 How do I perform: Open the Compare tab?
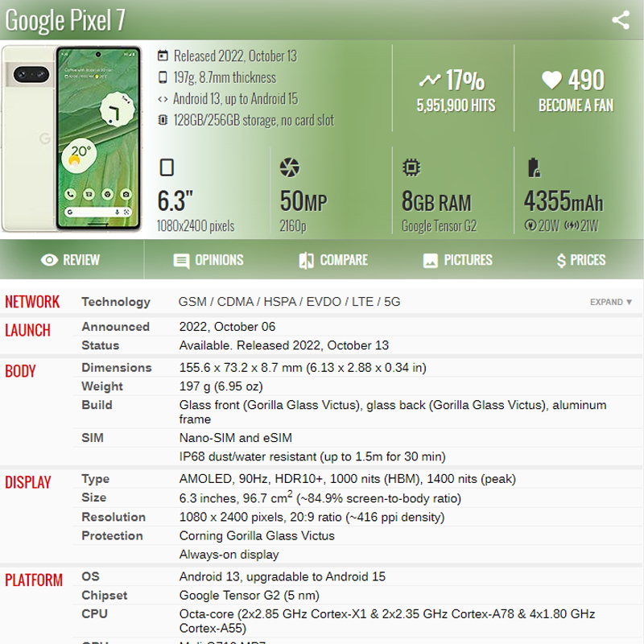tap(332, 260)
